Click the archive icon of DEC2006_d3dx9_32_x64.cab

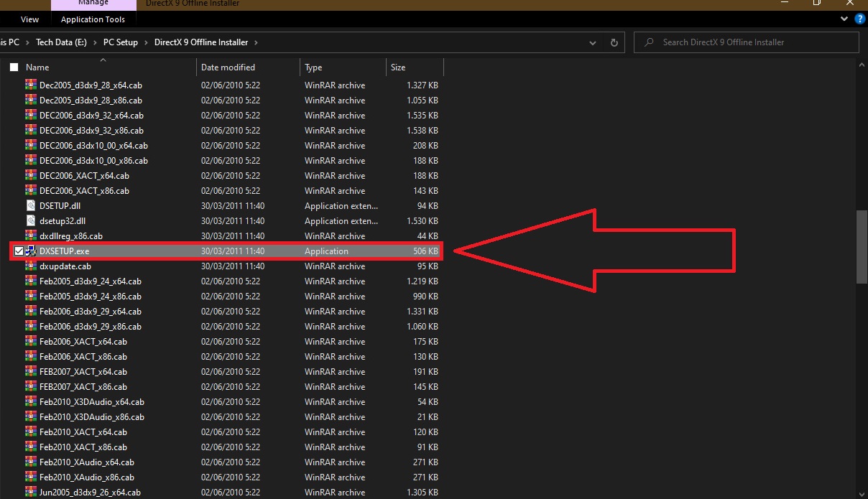31,115
